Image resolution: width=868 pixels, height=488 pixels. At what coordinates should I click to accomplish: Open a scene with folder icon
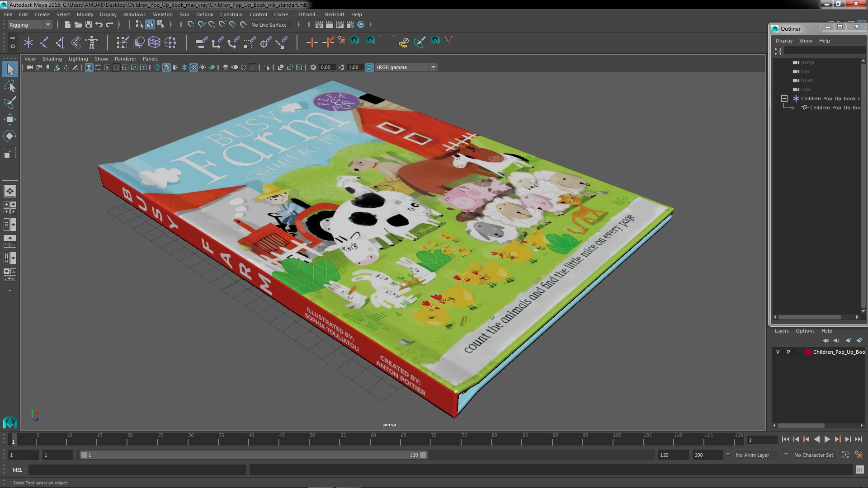click(78, 24)
